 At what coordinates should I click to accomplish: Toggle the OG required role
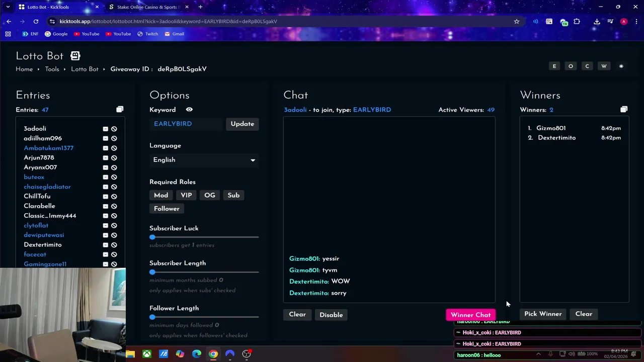(210, 195)
